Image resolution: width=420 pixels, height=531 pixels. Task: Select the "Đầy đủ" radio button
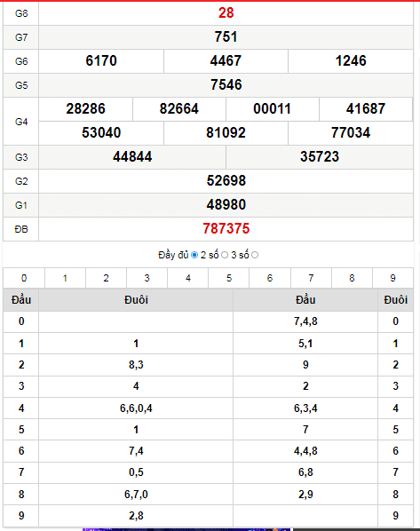pyautogui.click(x=194, y=255)
